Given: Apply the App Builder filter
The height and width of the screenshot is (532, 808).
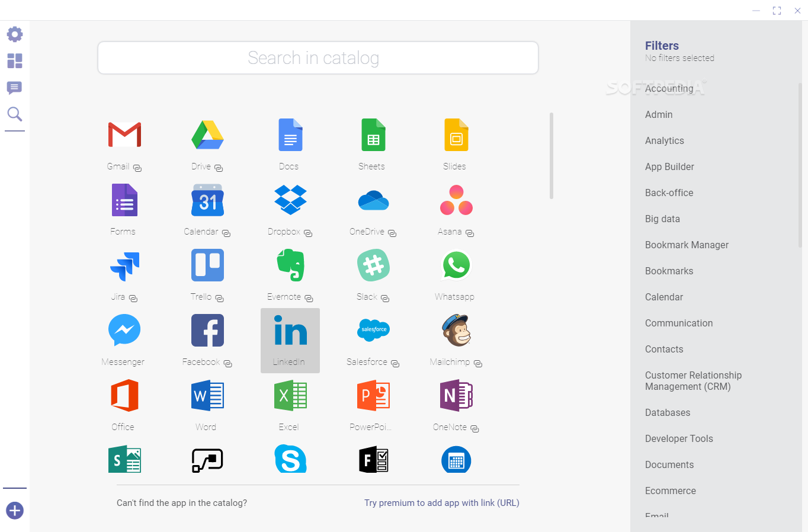Looking at the screenshot, I should pyautogui.click(x=669, y=166).
